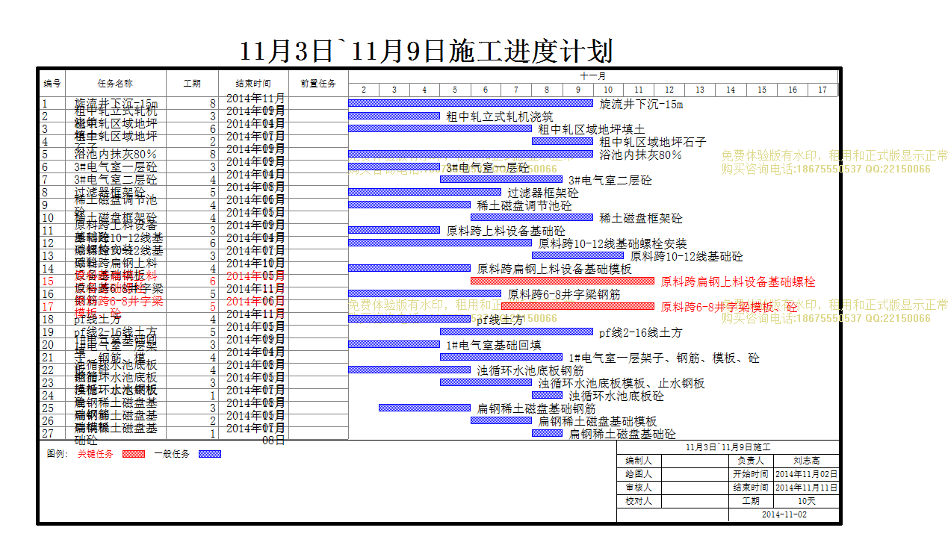Select the blue bar for 原料跨6-8井字梁钢筋

pyautogui.click(x=425, y=293)
